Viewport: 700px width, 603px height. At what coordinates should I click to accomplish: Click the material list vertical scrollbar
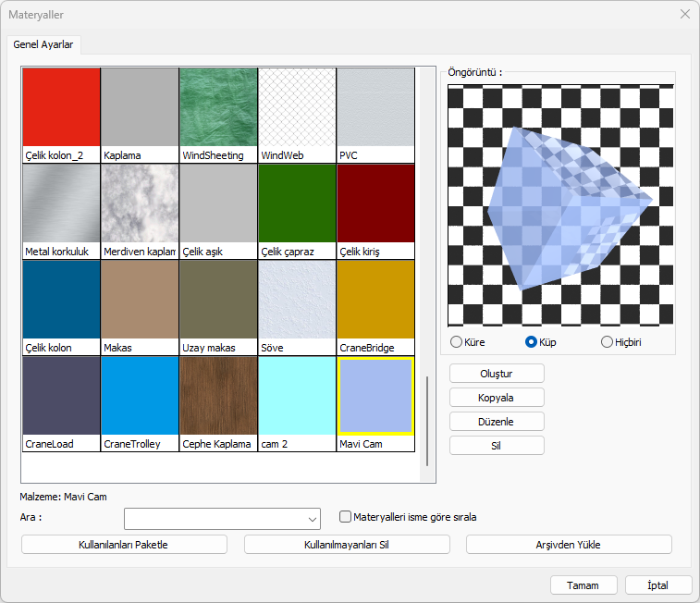point(426,421)
